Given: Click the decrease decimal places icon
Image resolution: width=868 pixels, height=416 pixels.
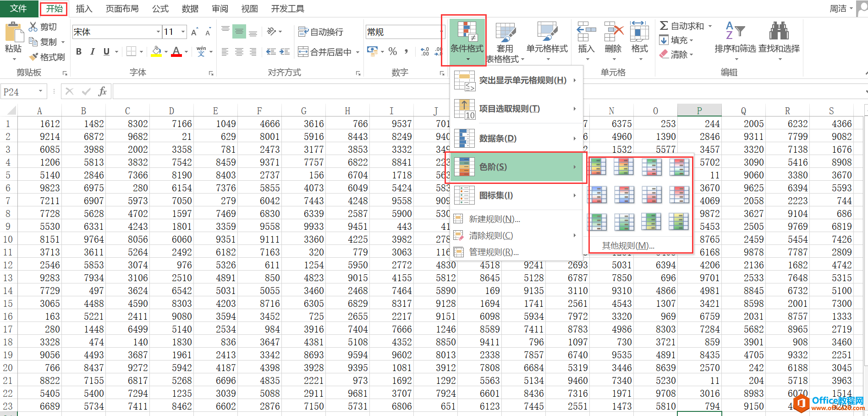Looking at the screenshot, I should pos(439,51).
